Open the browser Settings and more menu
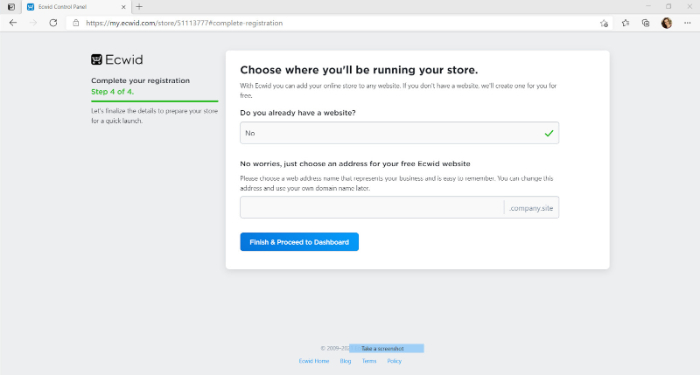700x375 pixels. click(x=687, y=23)
